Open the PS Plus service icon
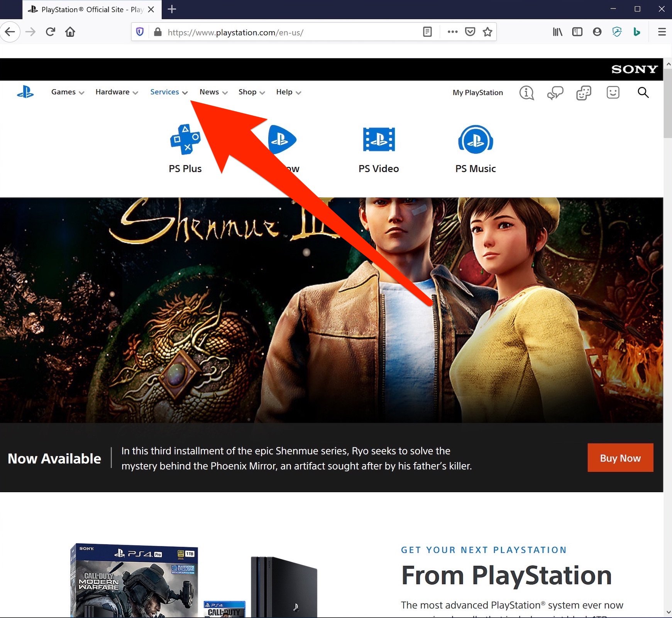Viewport: 672px width, 618px height. tap(185, 139)
